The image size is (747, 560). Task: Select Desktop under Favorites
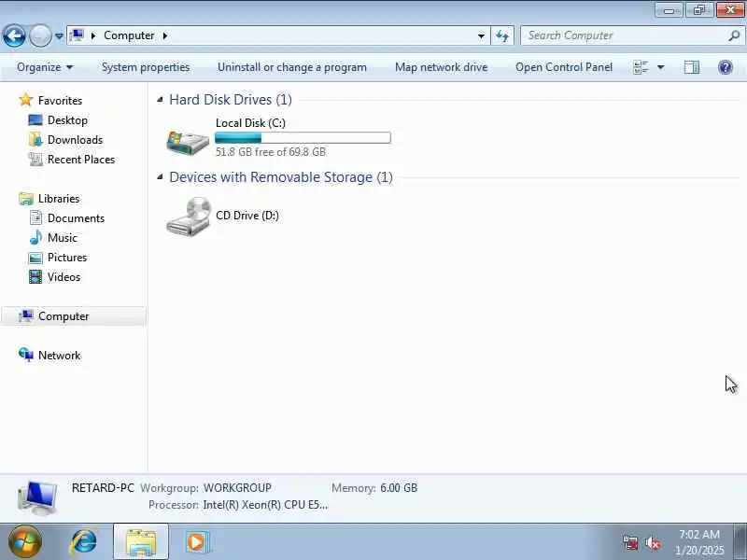point(67,120)
